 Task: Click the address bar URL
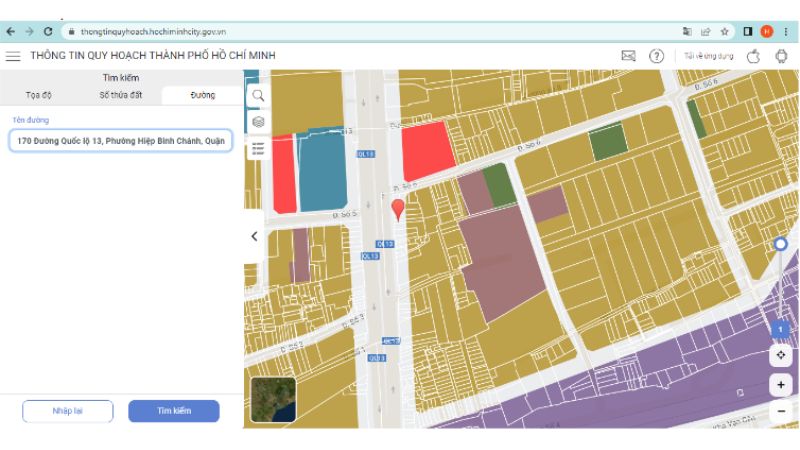pos(153,32)
